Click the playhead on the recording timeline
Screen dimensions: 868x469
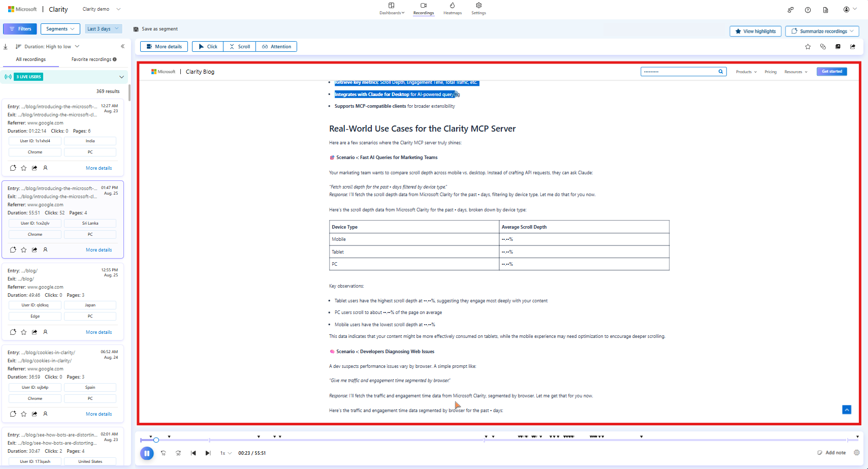click(156, 440)
